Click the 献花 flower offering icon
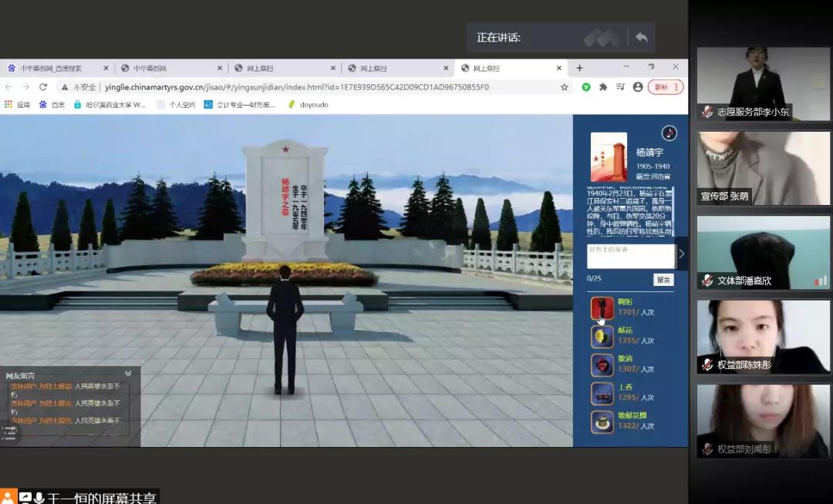This screenshot has height=504, width=833. coord(602,337)
